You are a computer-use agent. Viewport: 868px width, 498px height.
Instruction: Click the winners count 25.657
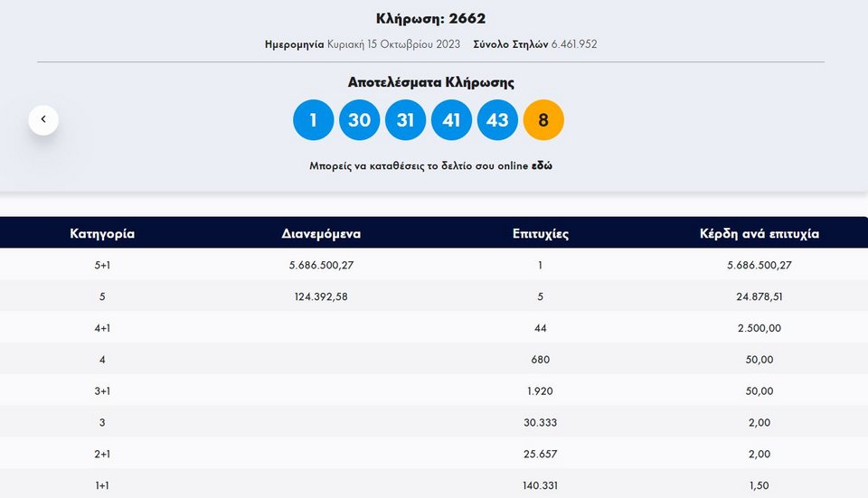541,455
